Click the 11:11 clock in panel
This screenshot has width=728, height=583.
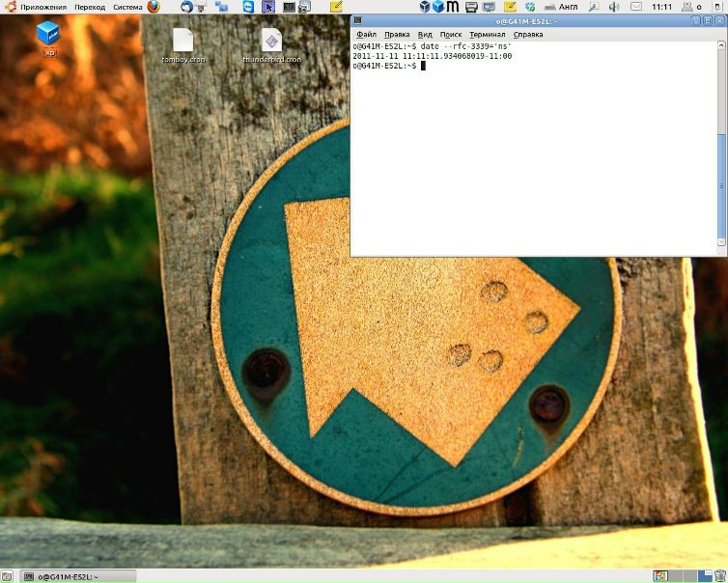click(x=662, y=7)
